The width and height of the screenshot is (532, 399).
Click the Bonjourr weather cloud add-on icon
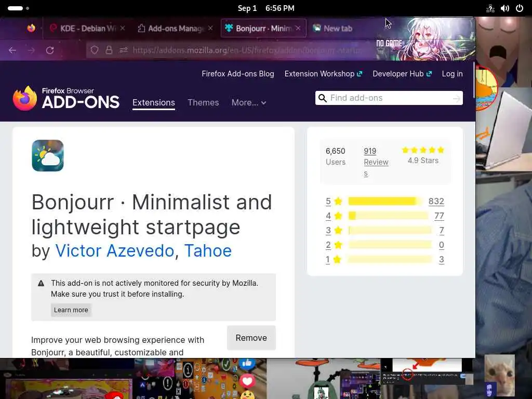(x=48, y=155)
